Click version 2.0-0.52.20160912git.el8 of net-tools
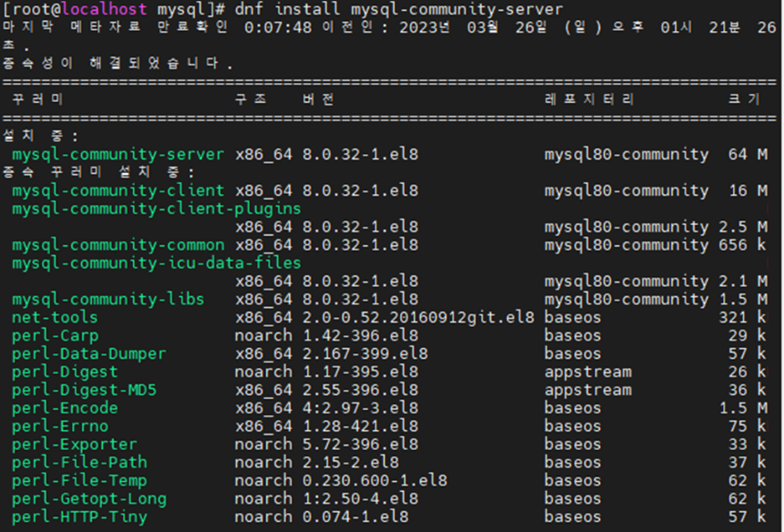This screenshot has width=784, height=532. pyautogui.click(x=418, y=318)
